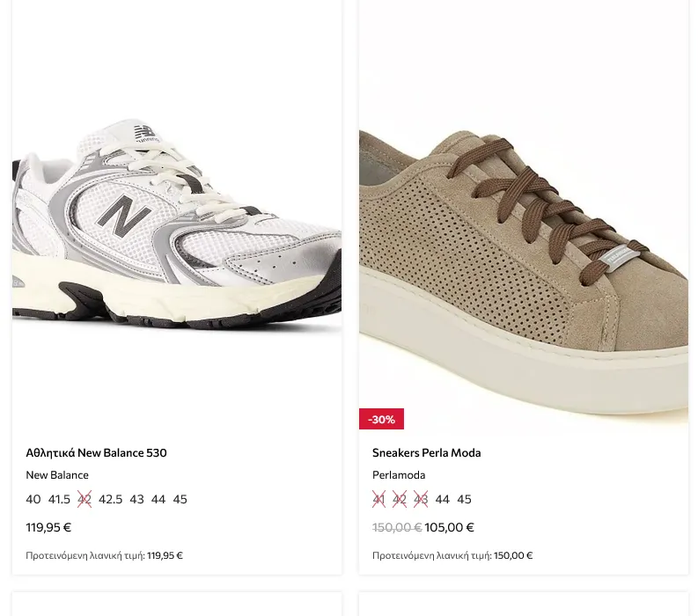This screenshot has height=616, width=698.
Task: Click unavailable size 43 on Perla Moda
Action: (421, 499)
